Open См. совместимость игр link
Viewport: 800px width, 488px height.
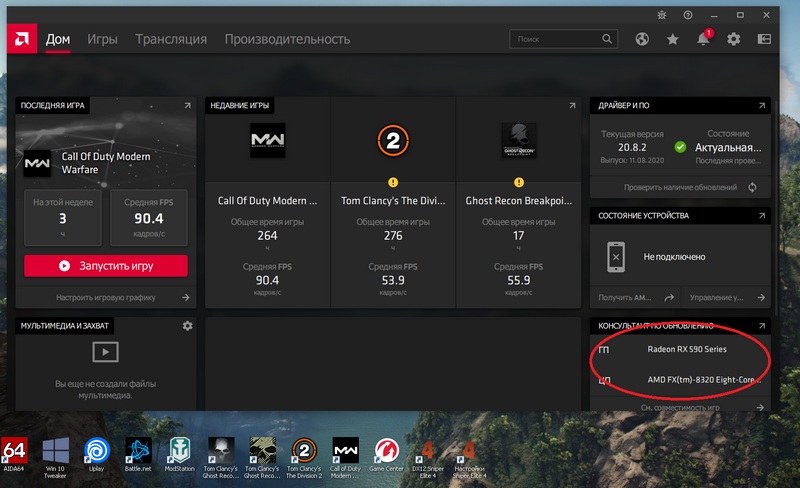click(x=680, y=407)
